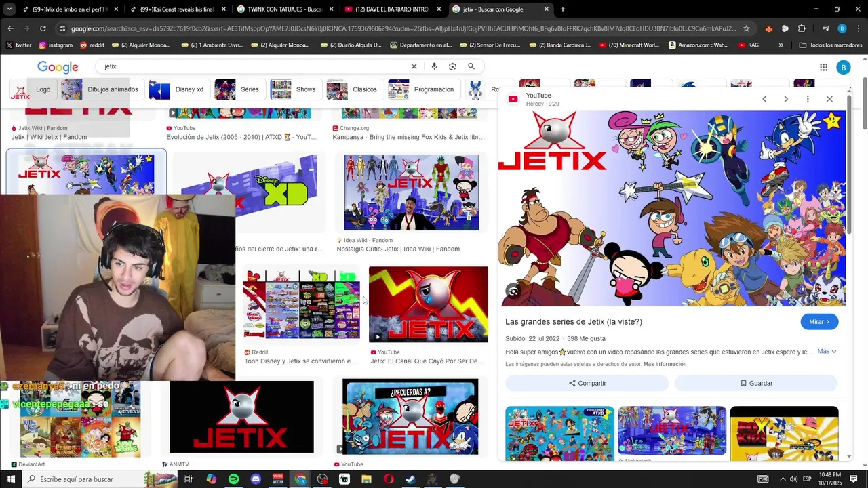Click the Guardar button

[x=756, y=383]
